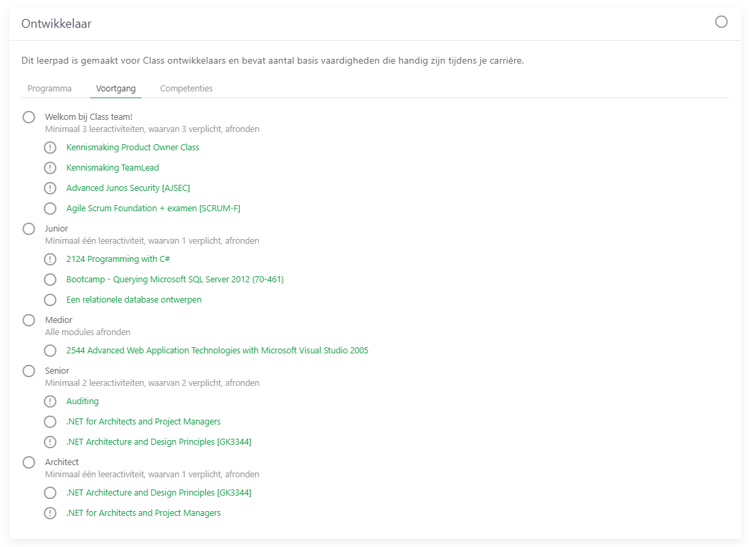This screenshot has height=547, width=756.
Task: Click the circle next to Welkom bij Class team!
Action: point(28,117)
